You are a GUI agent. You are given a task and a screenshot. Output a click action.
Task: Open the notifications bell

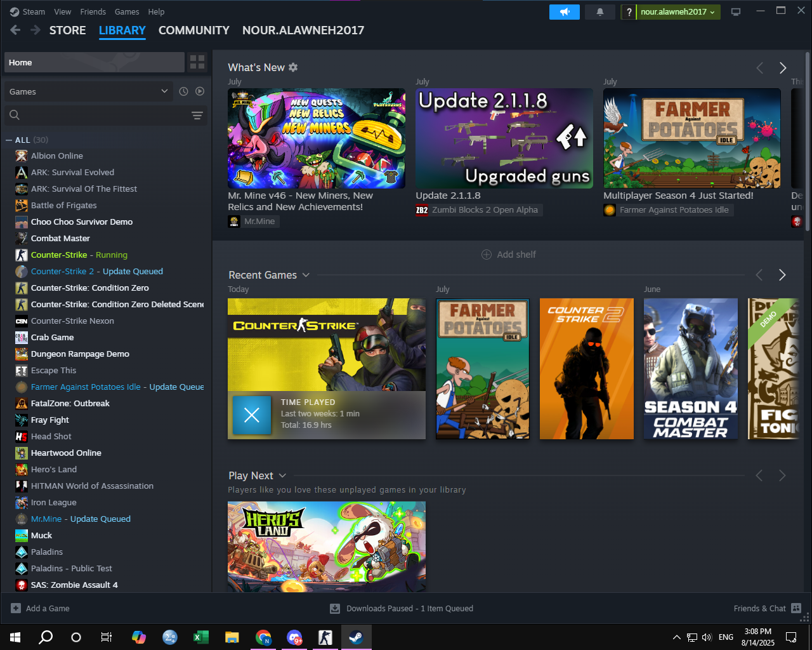tap(599, 12)
